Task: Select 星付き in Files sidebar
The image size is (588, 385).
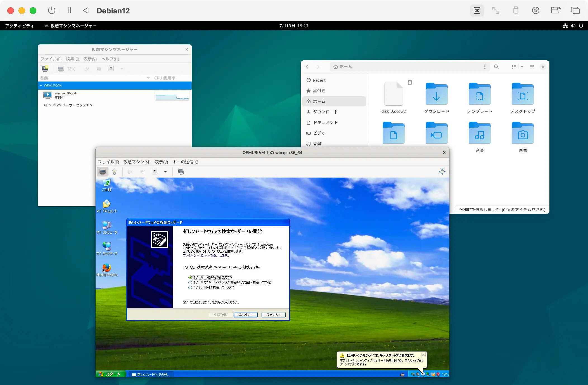Action: (334, 91)
